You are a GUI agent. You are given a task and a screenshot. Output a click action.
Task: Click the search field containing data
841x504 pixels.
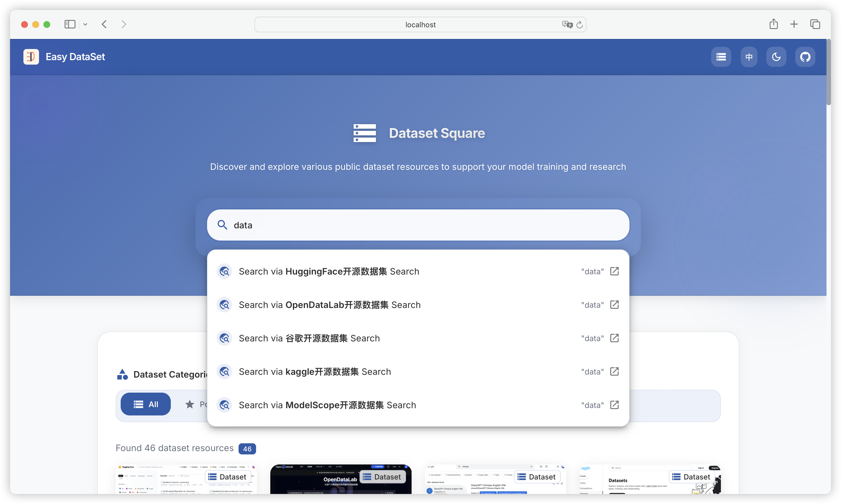(x=418, y=225)
